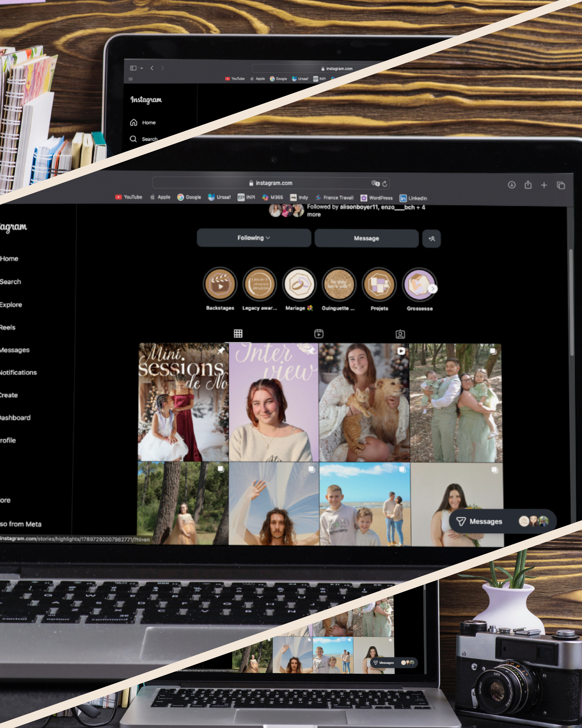Open the Interview post thumbnail
Image resolution: width=582 pixels, height=728 pixels.
[x=274, y=402]
